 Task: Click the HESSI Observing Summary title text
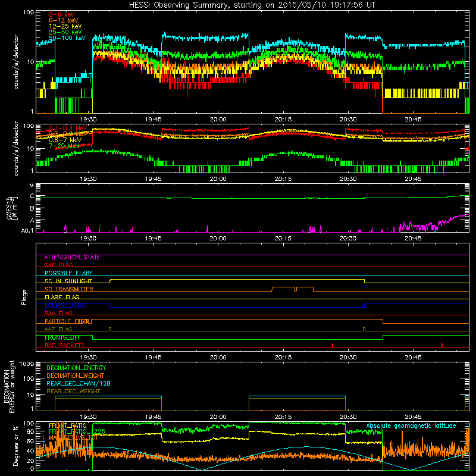(252, 5)
